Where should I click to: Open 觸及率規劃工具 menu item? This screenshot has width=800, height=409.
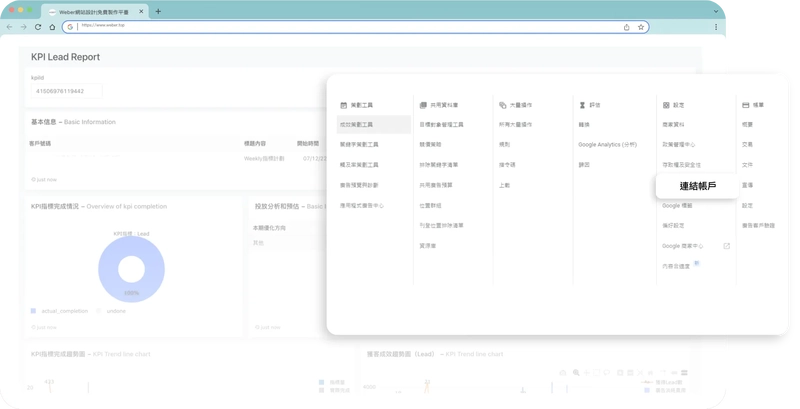359,165
